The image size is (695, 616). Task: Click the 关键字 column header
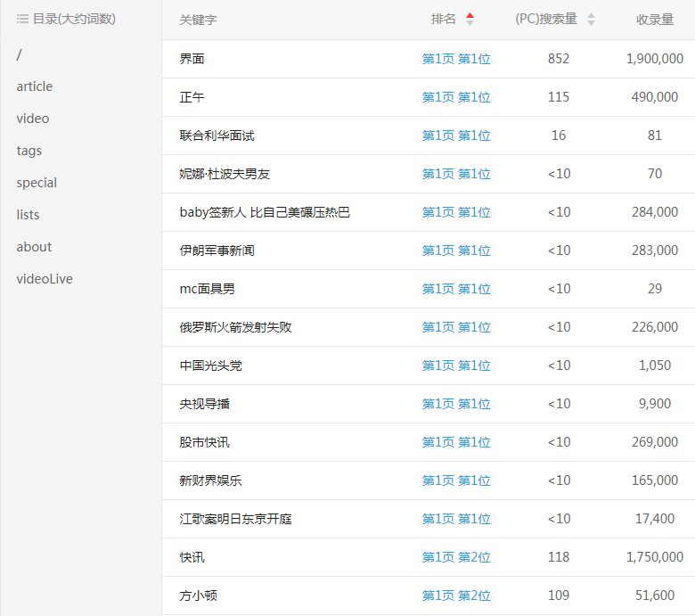198,20
